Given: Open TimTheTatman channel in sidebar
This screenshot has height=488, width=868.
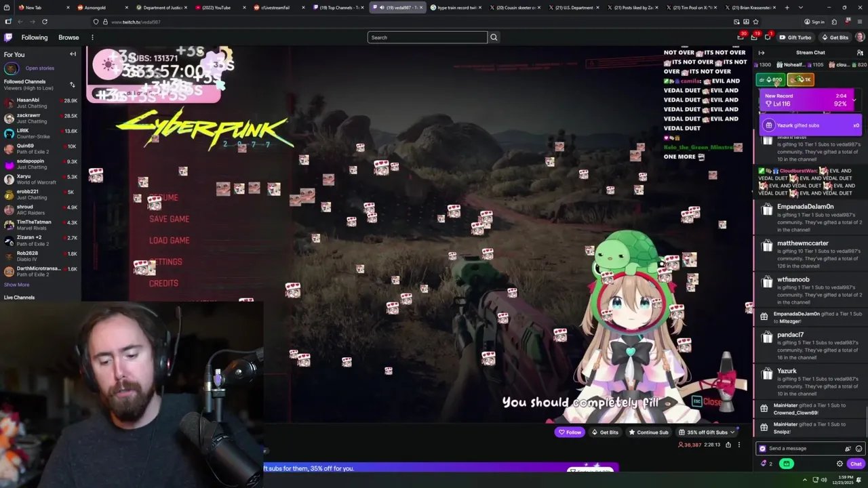Looking at the screenshot, I should coord(41,225).
